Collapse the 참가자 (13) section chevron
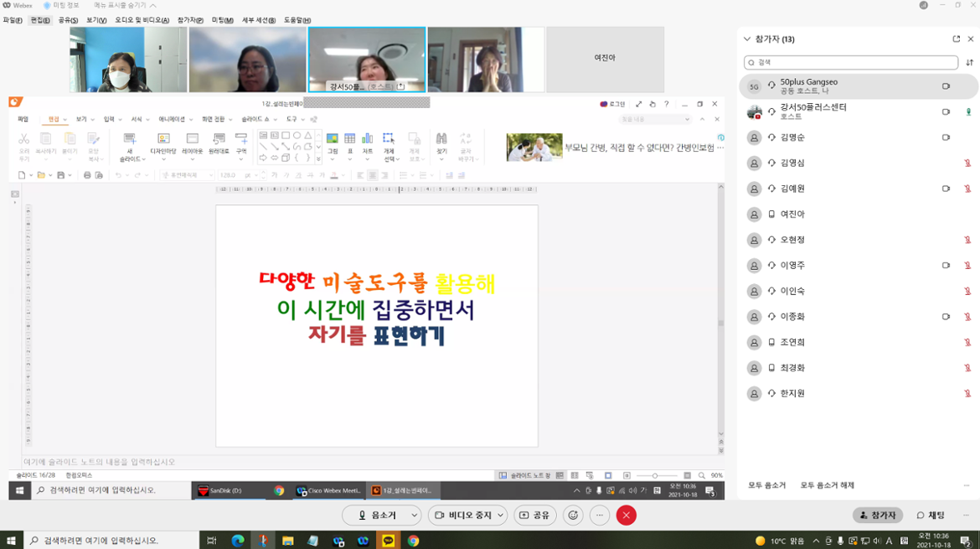The height and width of the screenshot is (549, 980). [747, 39]
